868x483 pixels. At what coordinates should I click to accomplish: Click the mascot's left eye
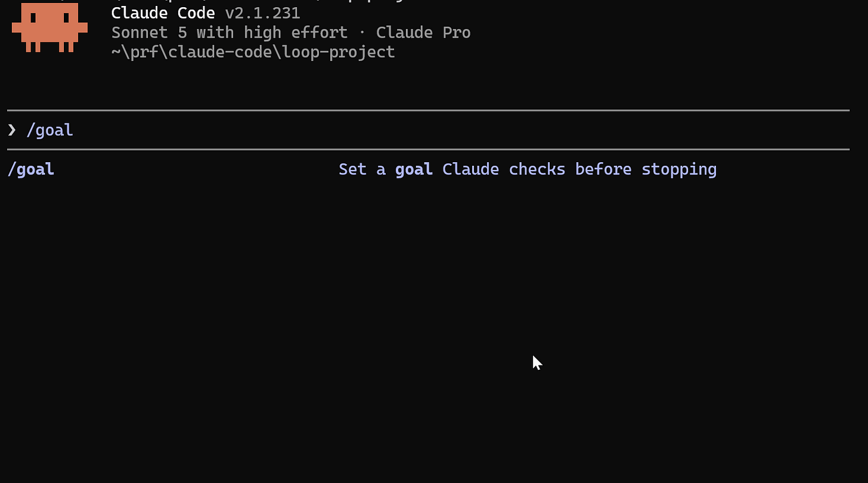click(x=33, y=17)
